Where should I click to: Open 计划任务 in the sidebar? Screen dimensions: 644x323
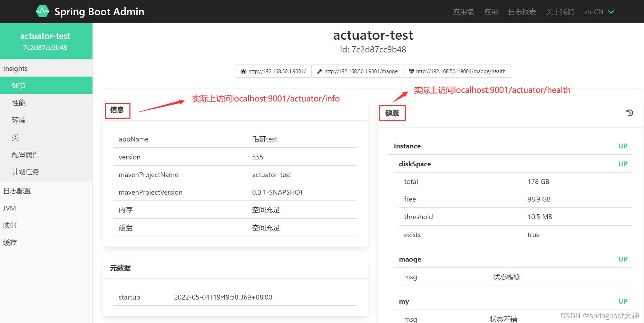pos(46,172)
